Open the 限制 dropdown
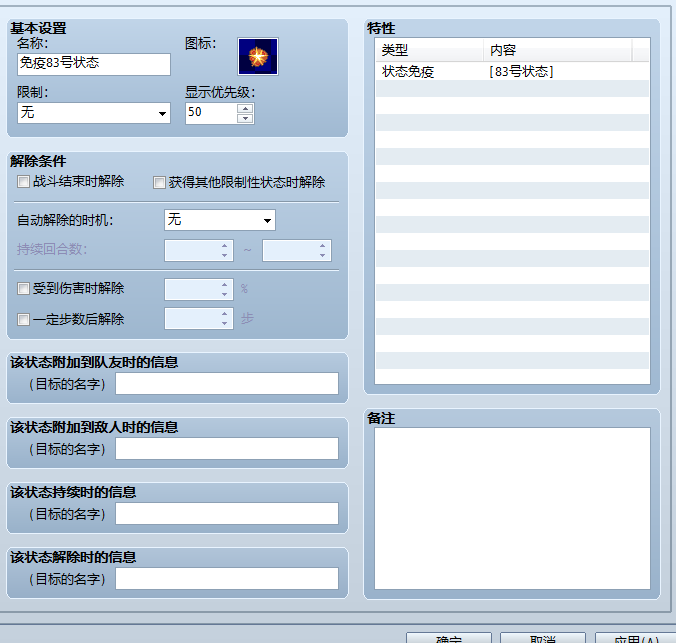 pyautogui.click(x=94, y=113)
